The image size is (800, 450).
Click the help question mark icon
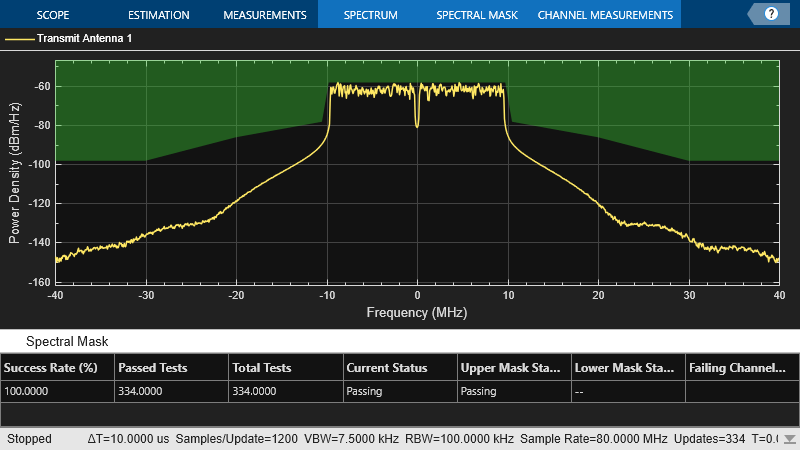pos(771,14)
